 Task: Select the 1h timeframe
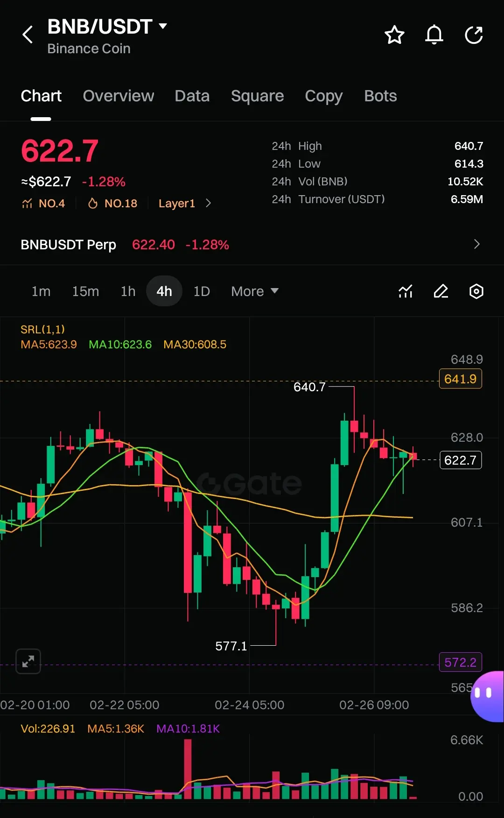[128, 291]
